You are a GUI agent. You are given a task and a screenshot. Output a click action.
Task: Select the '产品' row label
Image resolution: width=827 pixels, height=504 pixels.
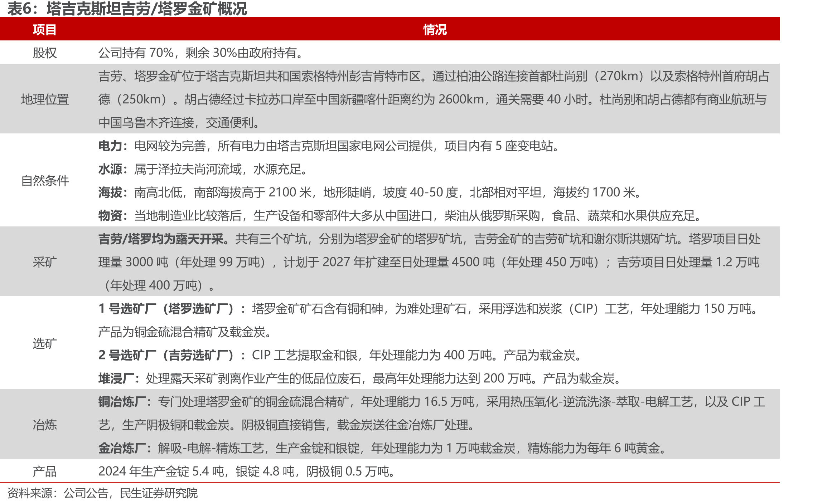click(x=45, y=471)
